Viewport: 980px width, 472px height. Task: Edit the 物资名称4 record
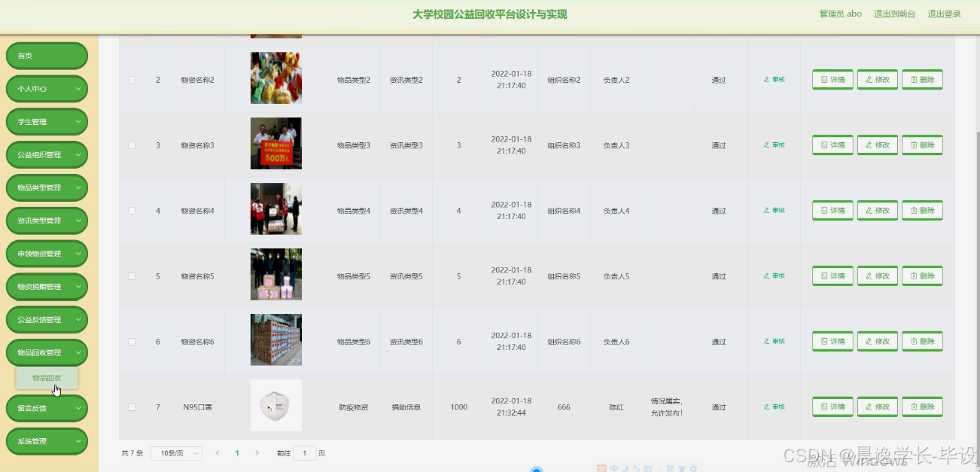pos(878,211)
